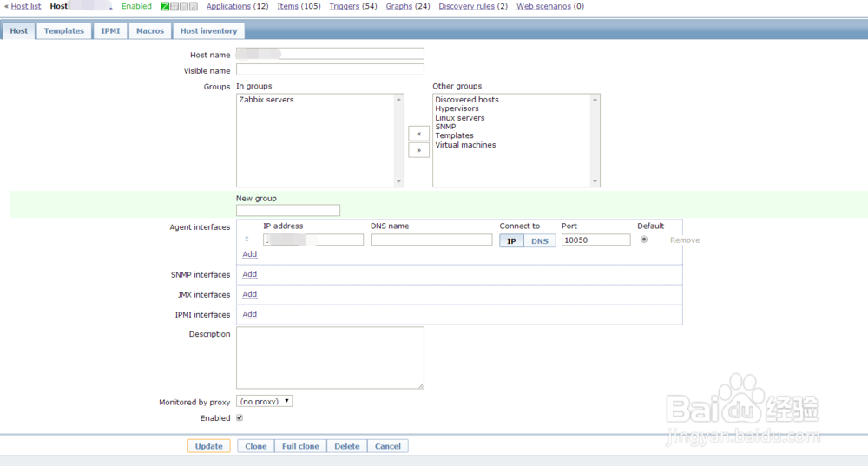The height and width of the screenshot is (466, 868).
Task: Open the Web scenarios link
Action: point(543,6)
